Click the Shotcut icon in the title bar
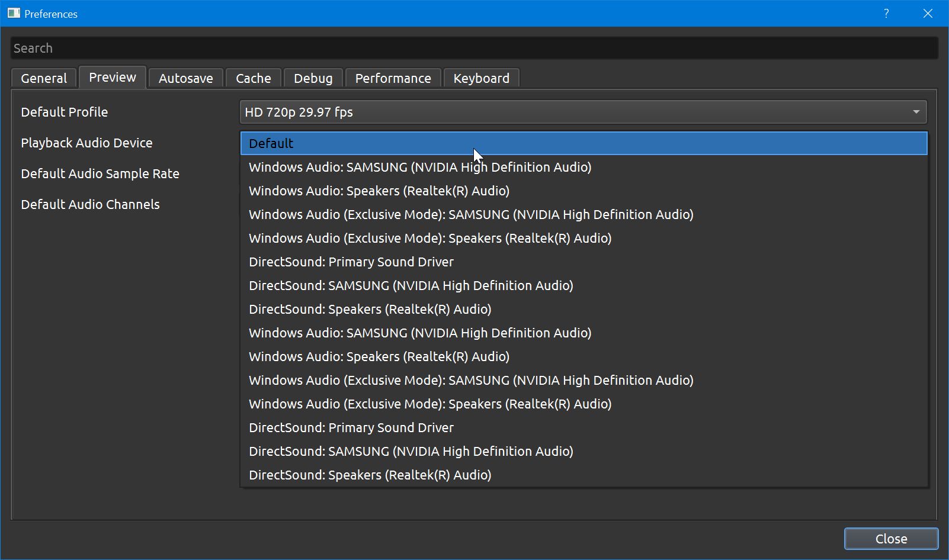 point(13,13)
